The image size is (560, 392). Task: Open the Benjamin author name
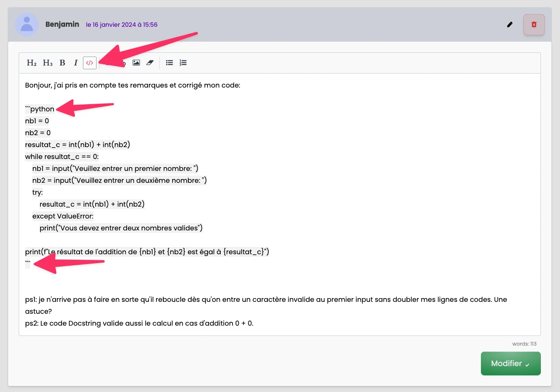(x=62, y=24)
